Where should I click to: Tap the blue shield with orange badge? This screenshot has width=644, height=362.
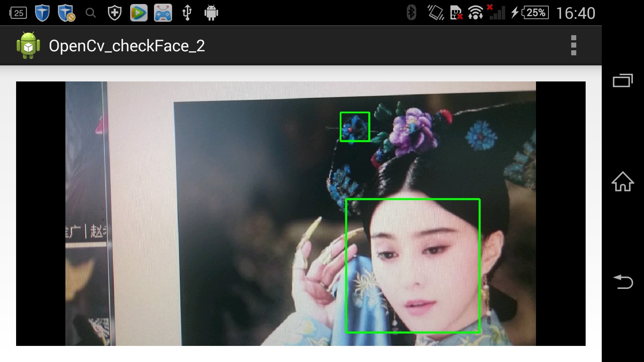[x=66, y=13]
